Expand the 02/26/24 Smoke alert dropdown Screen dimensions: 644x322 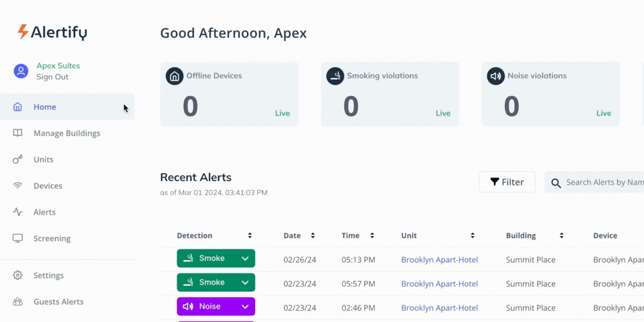[x=245, y=259]
